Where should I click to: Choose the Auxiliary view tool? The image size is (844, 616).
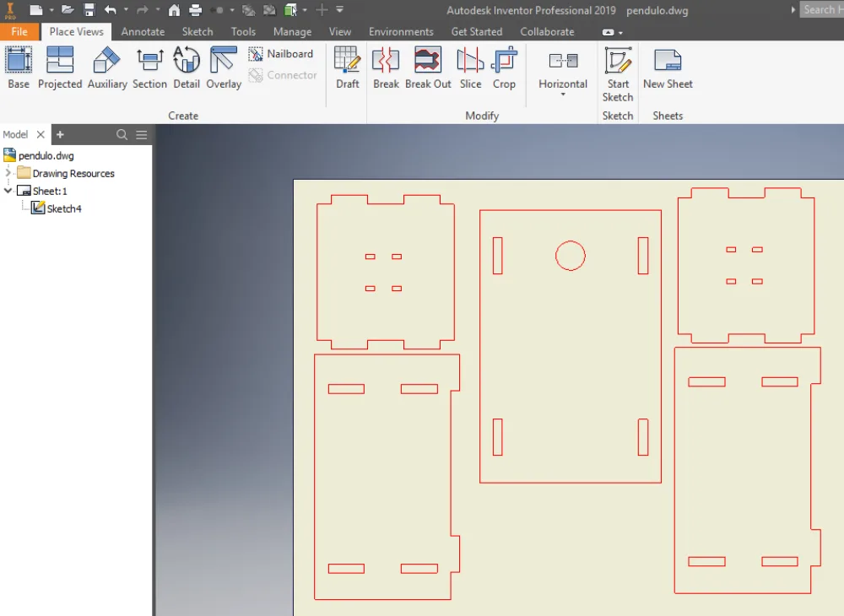pos(107,68)
